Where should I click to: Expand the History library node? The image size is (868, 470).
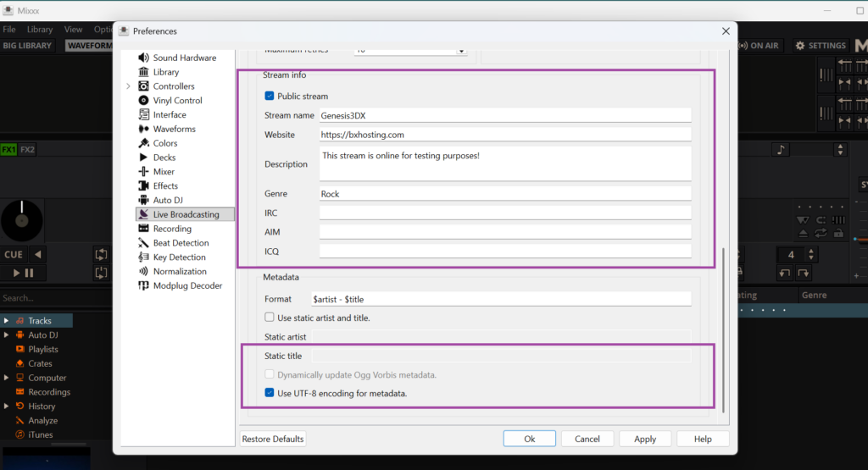coord(7,406)
